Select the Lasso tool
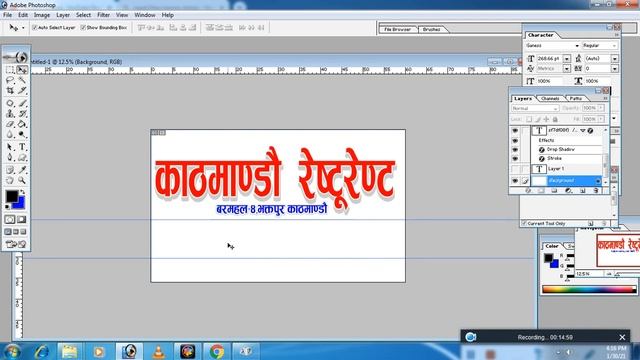This screenshot has width=640, height=360. pos(10,80)
